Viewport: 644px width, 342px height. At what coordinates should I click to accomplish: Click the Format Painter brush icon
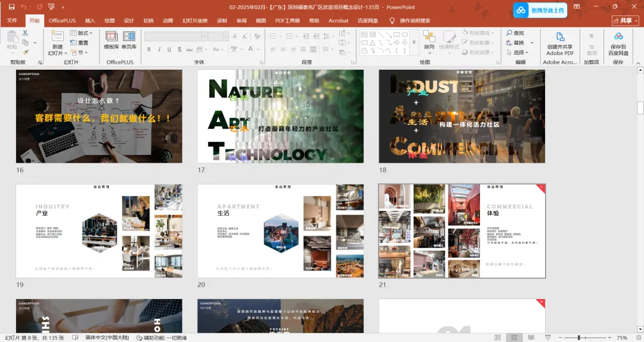[25, 52]
